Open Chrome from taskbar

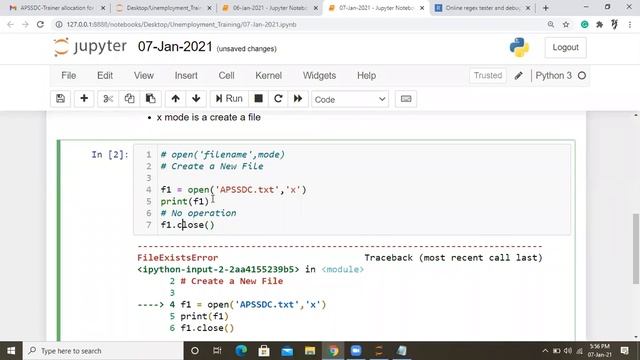click(x=333, y=351)
